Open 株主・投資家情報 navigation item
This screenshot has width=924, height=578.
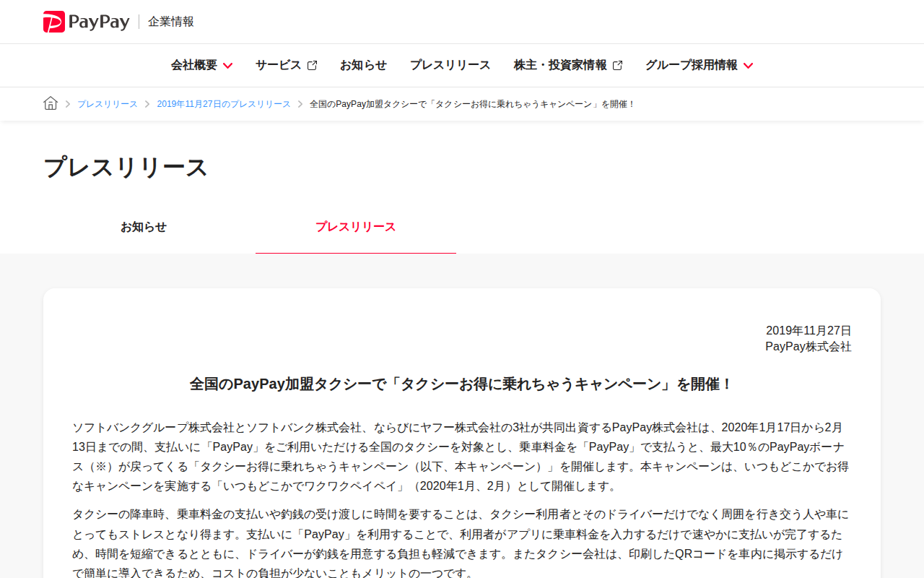[x=568, y=65]
